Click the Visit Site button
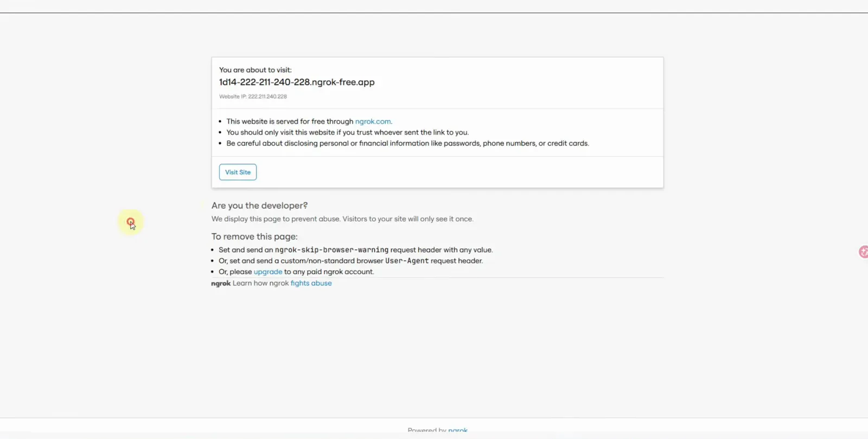The height and width of the screenshot is (439, 868). 238,172
